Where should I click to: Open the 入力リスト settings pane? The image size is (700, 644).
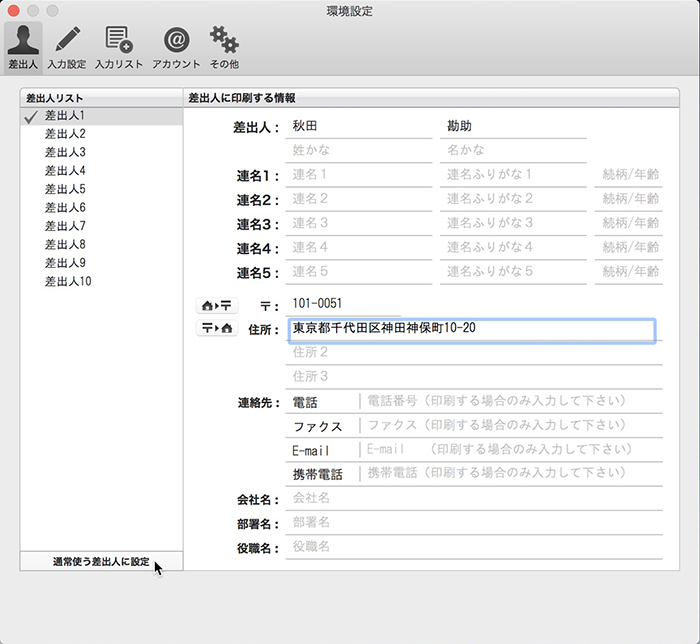(119, 47)
